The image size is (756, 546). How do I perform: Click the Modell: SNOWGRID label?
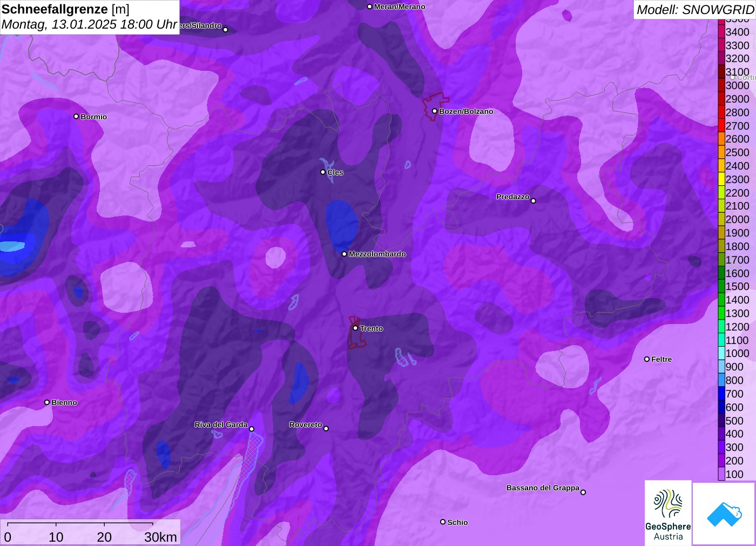[695, 10]
